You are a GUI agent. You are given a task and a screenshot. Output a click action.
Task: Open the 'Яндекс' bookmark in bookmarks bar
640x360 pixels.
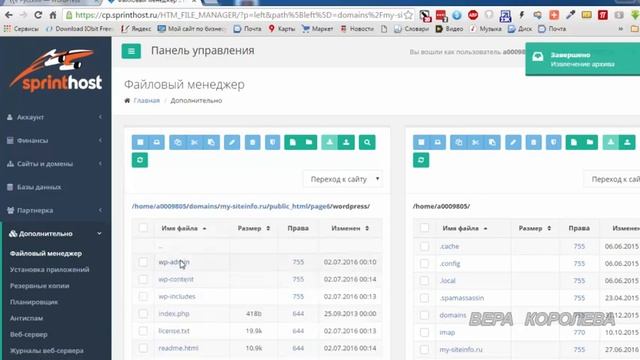(x=137, y=29)
